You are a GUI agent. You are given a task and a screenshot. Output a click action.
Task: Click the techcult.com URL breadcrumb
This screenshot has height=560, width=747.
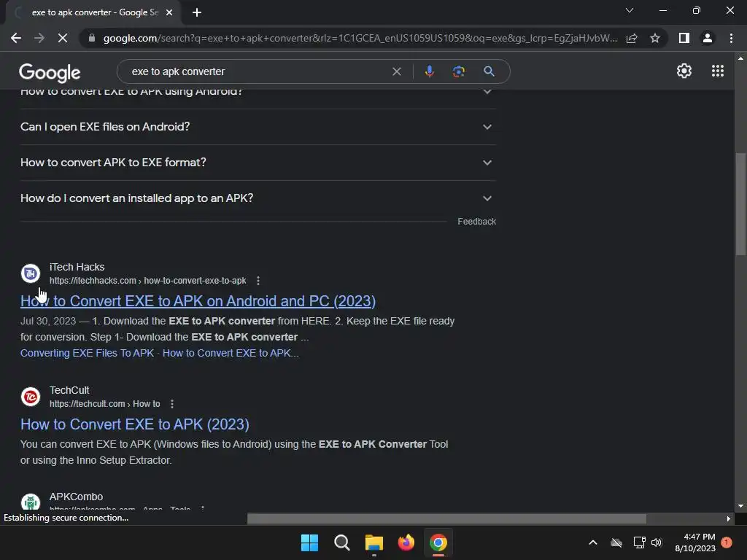(x=105, y=404)
